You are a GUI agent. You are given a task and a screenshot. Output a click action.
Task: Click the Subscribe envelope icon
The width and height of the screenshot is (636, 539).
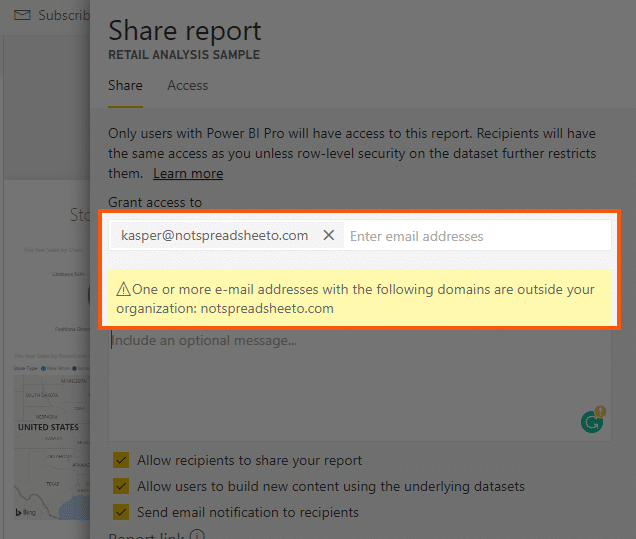(22, 15)
